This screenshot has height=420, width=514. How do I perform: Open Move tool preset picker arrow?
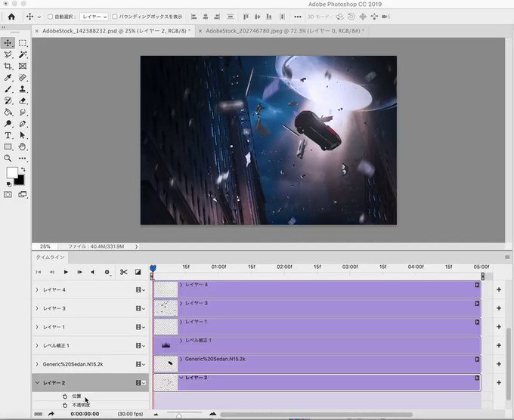click(39, 17)
